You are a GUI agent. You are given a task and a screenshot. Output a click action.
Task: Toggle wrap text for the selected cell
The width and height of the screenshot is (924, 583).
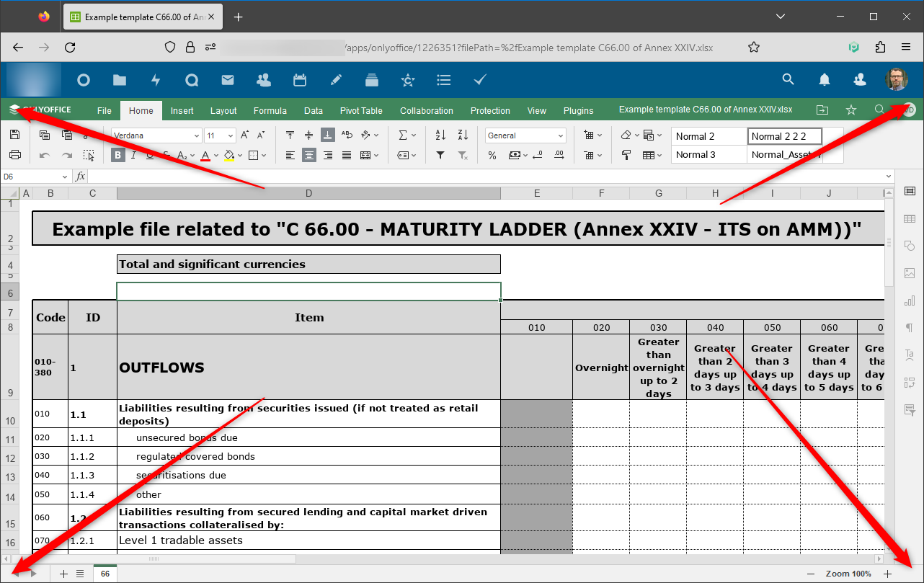[347, 135]
